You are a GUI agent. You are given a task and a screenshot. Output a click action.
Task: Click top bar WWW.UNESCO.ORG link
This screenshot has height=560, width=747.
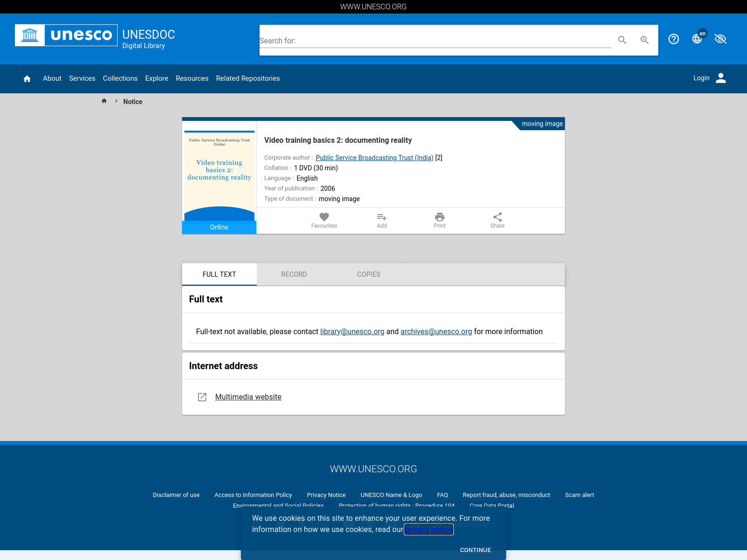pyautogui.click(x=373, y=7)
